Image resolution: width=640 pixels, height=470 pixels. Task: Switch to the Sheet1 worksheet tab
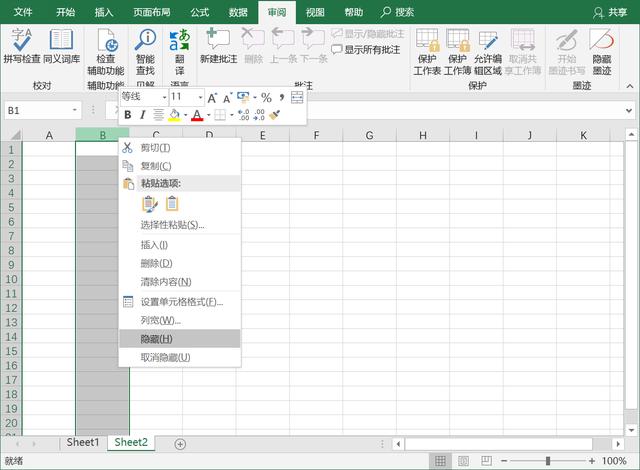[x=83, y=442]
